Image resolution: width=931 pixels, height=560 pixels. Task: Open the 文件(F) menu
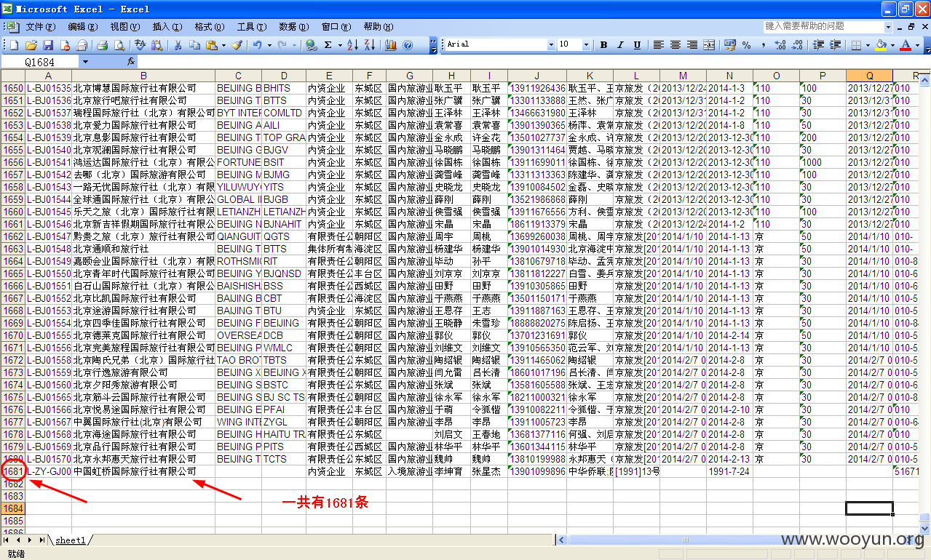40,27
